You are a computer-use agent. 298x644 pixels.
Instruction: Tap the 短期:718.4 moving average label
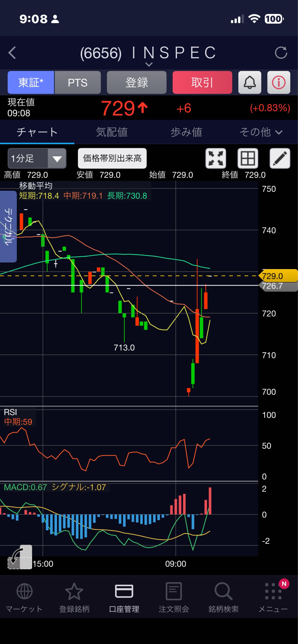pyautogui.click(x=39, y=196)
